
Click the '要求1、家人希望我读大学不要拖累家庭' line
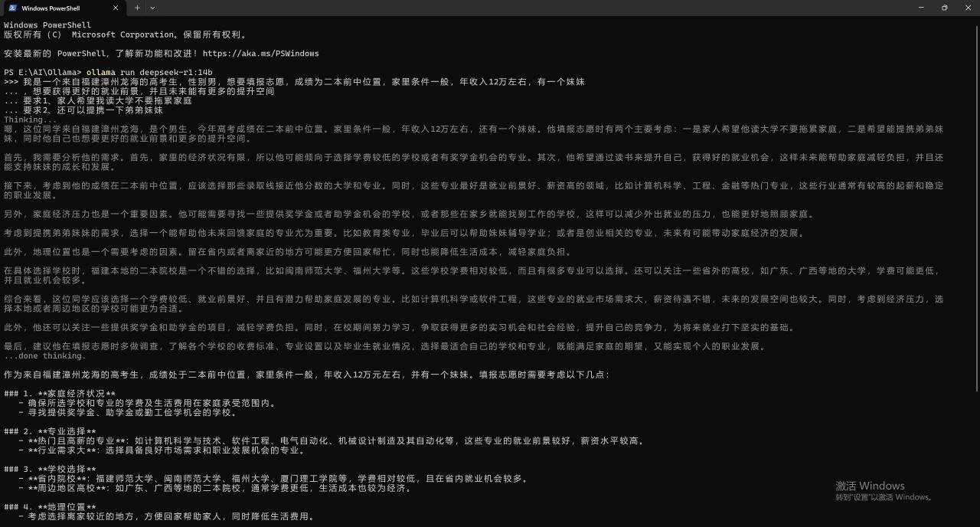[96, 100]
